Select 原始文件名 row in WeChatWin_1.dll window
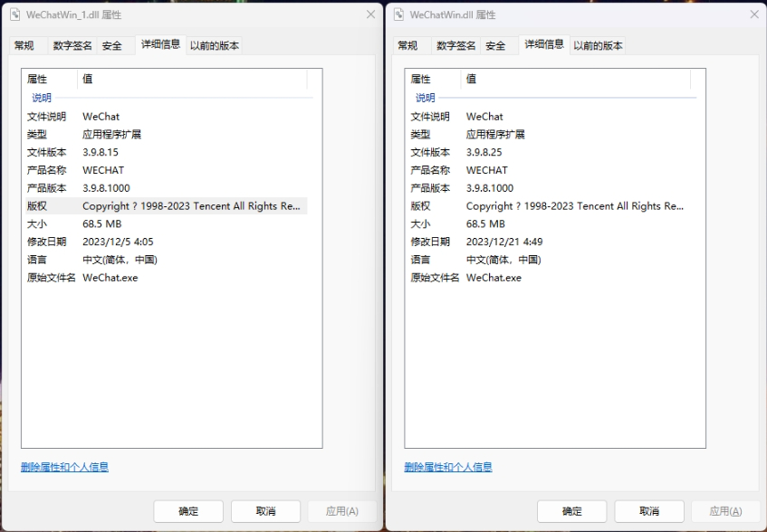Viewport: 767px width, 532px height. (167, 278)
